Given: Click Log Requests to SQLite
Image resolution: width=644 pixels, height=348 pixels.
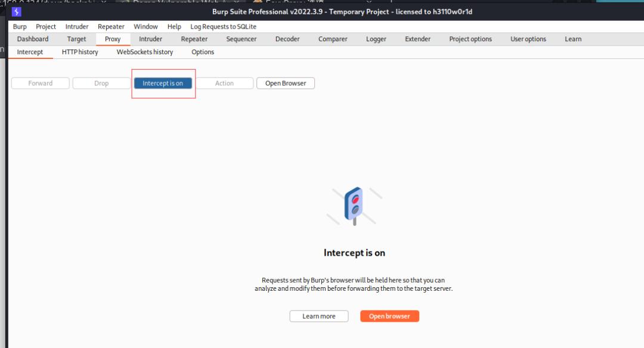Looking at the screenshot, I should pos(222,26).
